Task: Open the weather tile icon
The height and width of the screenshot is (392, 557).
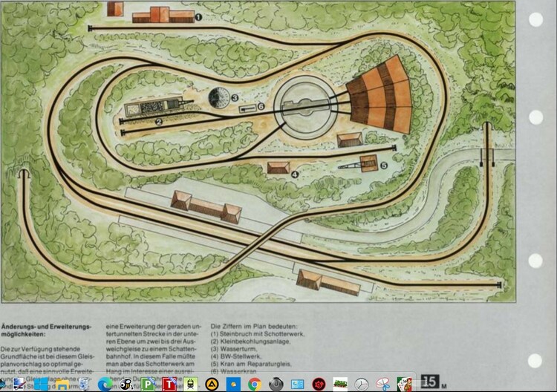Action: 233,384
